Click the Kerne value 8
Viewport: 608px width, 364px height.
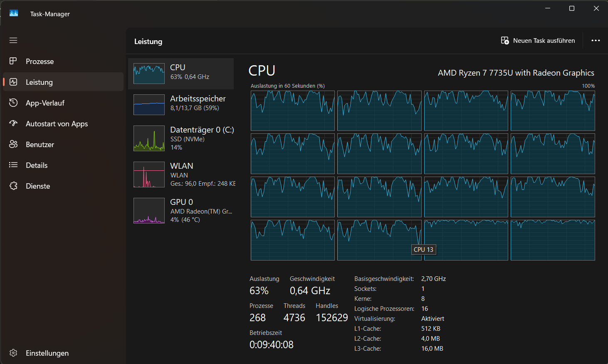423,299
